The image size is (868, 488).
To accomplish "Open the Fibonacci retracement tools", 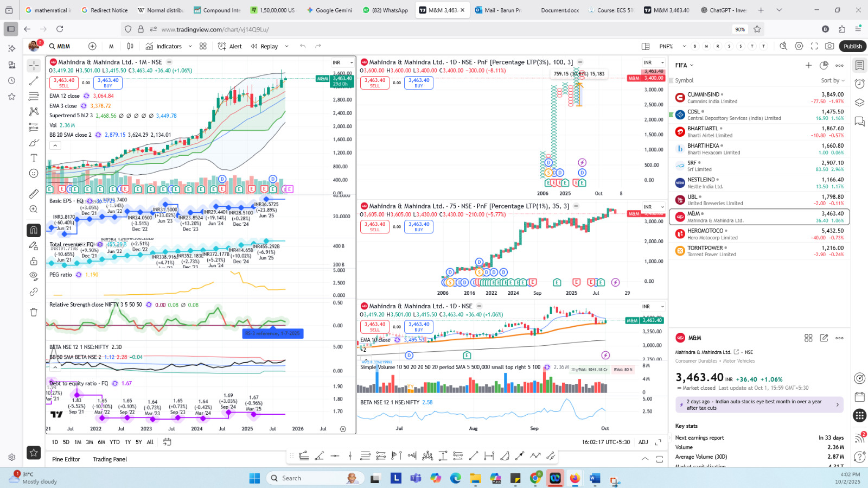I will [x=34, y=96].
